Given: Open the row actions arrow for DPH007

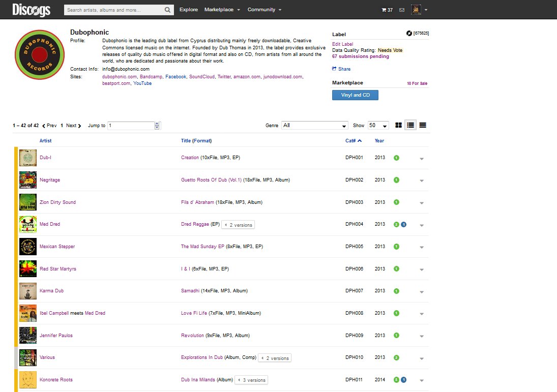Looking at the screenshot, I should (x=422, y=292).
